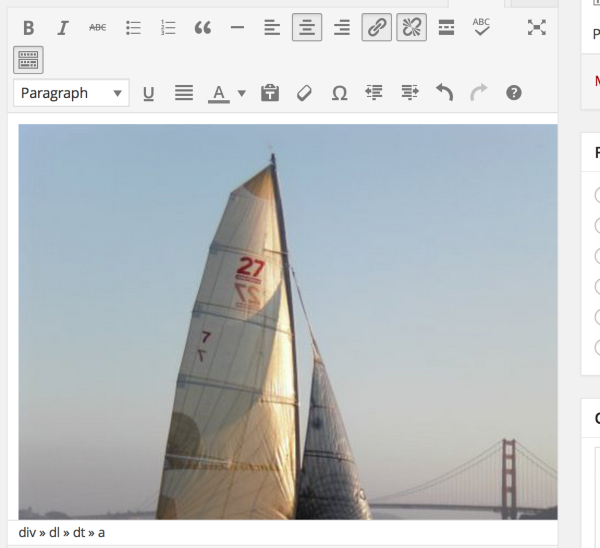
Task: Insert a bulleted list
Action: pos(133,28)
